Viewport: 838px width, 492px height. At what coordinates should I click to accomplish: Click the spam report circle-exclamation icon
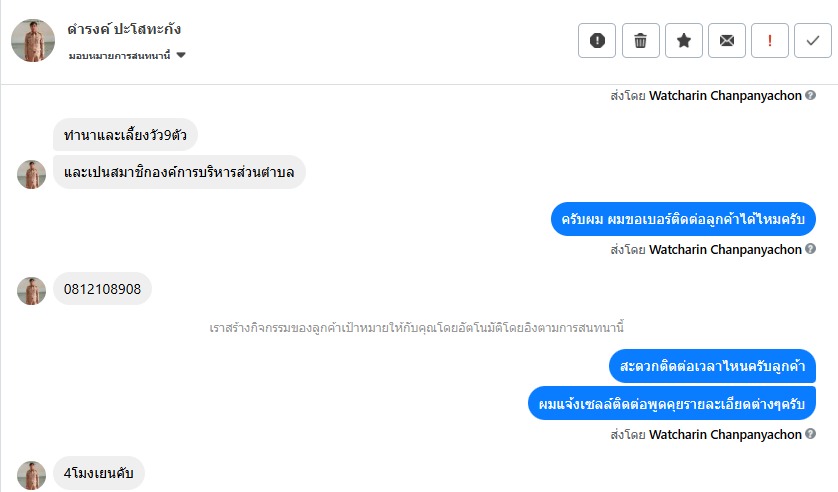click(597, 41)
